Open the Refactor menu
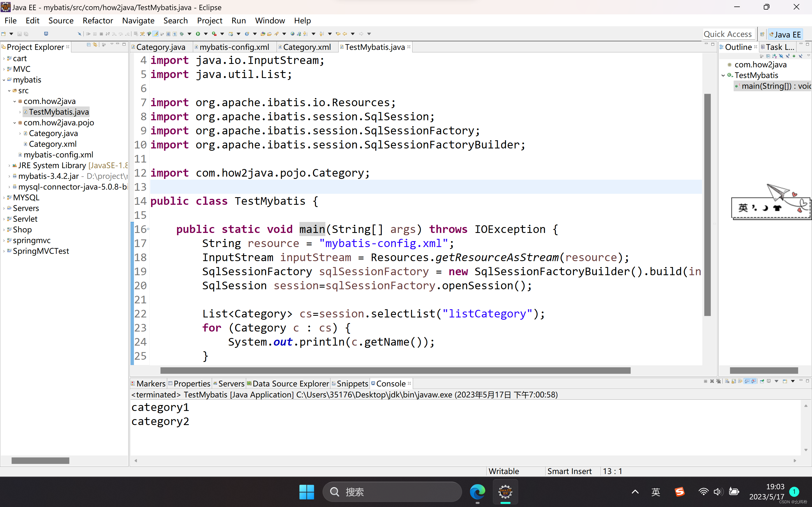Image resolution: width=812 pixels, height=507 pixels. pos(97,21)
